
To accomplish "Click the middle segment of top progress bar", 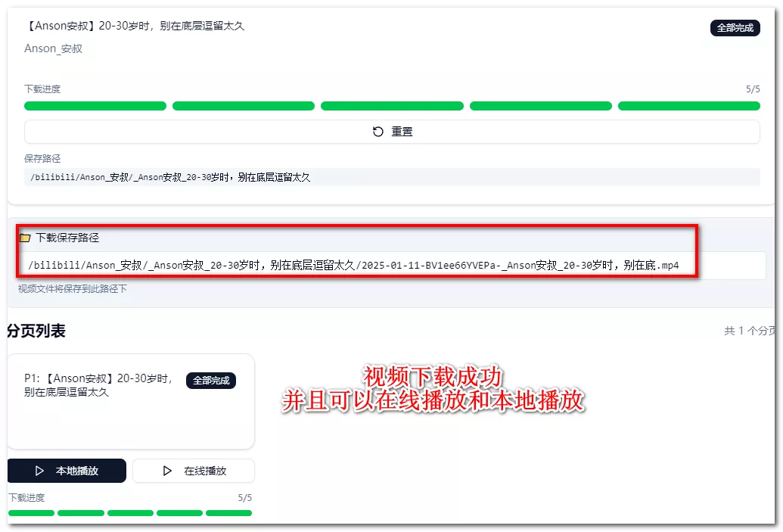I will pos(392,106).
